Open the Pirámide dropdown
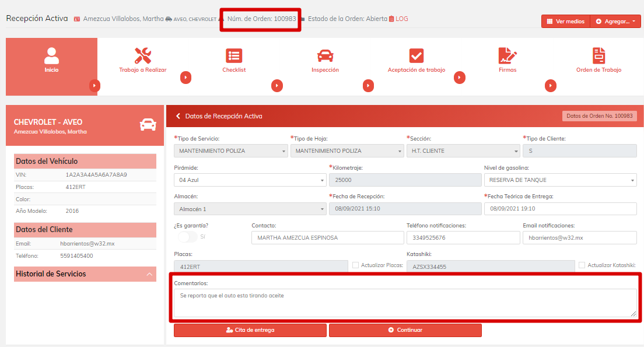Viewport: 644px width, 347px height. pos(250,180)
